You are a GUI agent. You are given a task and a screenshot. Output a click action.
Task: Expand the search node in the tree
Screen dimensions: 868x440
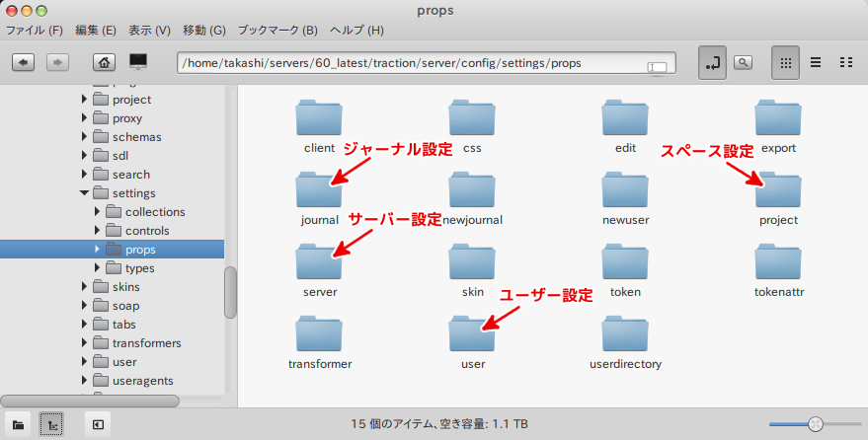pos(84,174)
